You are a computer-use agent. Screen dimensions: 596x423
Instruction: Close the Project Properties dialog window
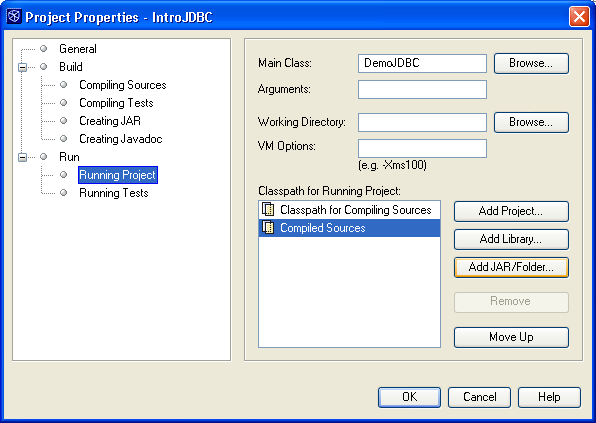[579, 17]
